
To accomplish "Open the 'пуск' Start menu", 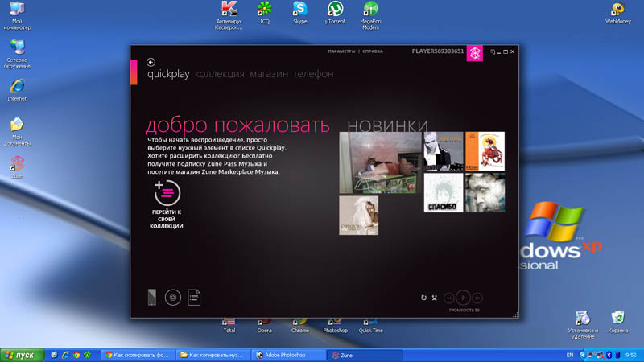I will [23, 355].
